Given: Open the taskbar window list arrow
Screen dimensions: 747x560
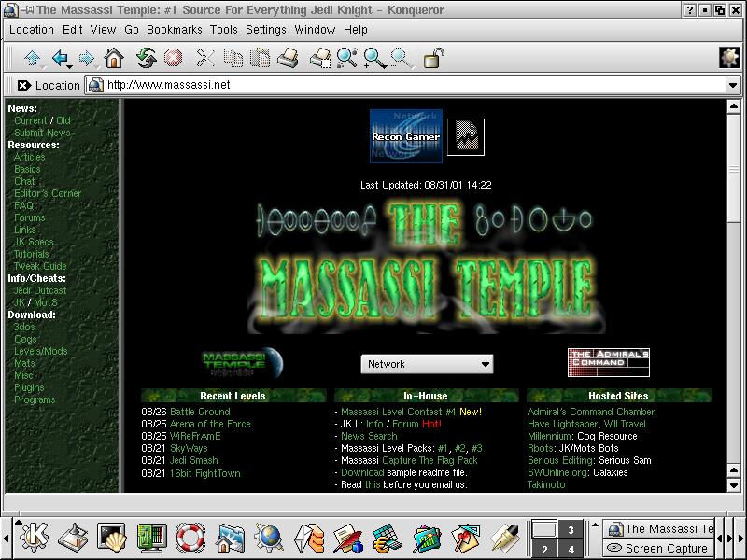Looking at the screenshot, I should pyautogui.click(x=595, y=525).
